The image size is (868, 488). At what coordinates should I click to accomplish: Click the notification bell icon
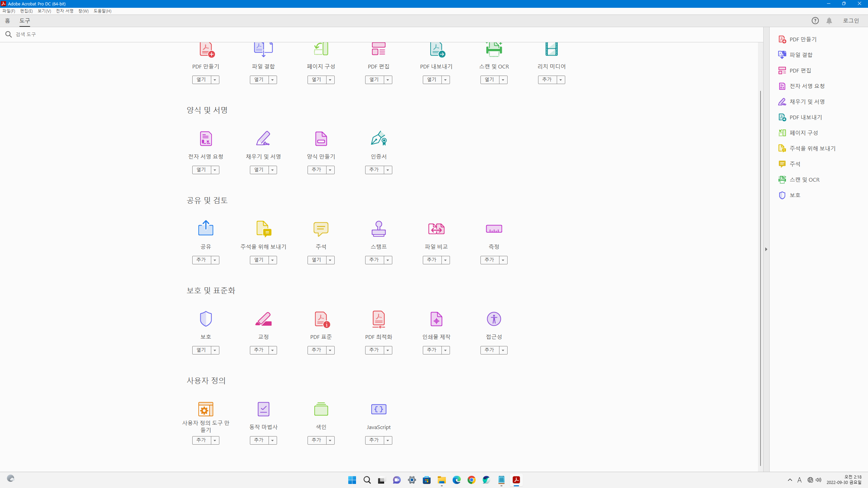(x=829, y=21)
